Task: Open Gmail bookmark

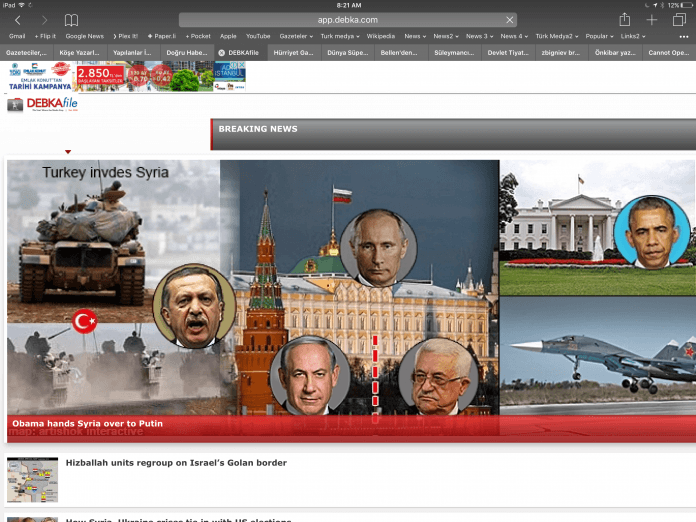Action: coord(17,36)
